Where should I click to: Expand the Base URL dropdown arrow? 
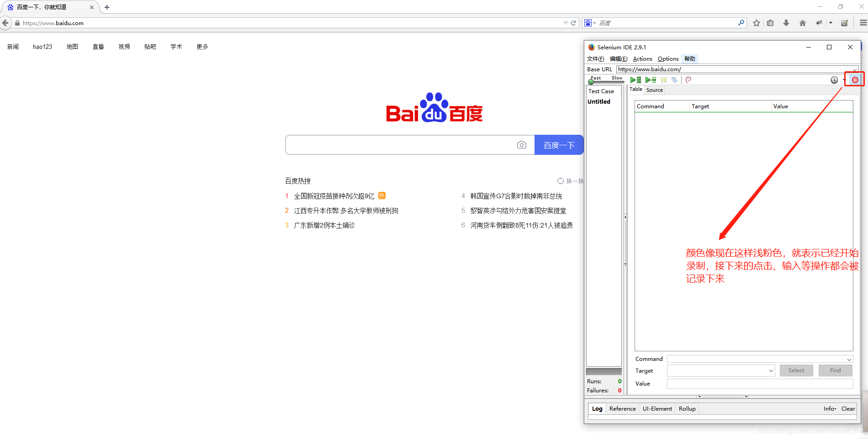[854, 70]
